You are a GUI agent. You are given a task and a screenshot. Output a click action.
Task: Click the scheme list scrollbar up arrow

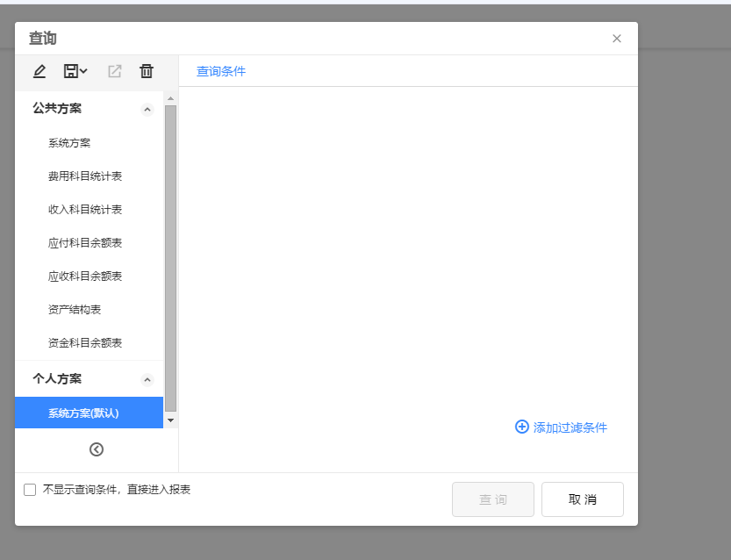point(170,98)
